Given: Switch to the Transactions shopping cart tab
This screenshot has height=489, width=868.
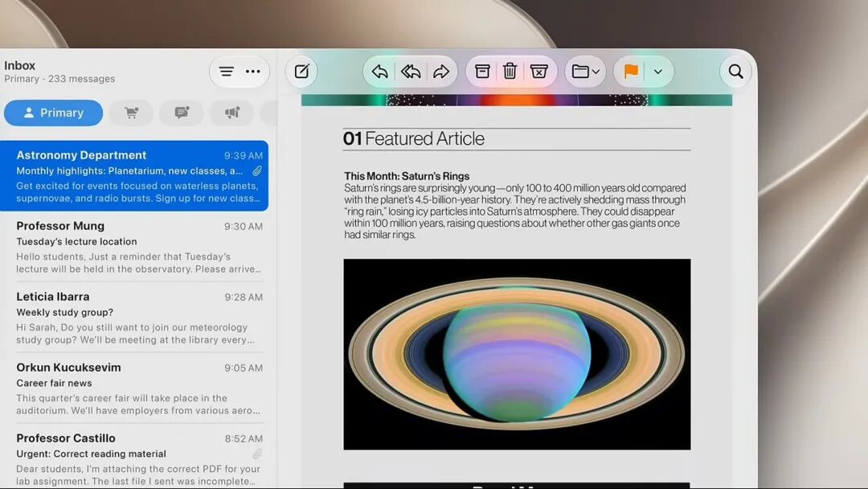Looking at the screenshot, I should click(x=131, y=113).
